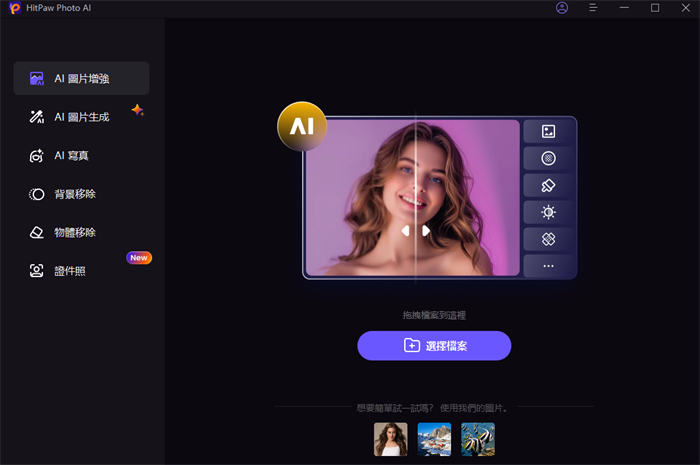
Task: Click the brightness sun icon in preview
Action: pyautogui.click(x=548, y=212)
